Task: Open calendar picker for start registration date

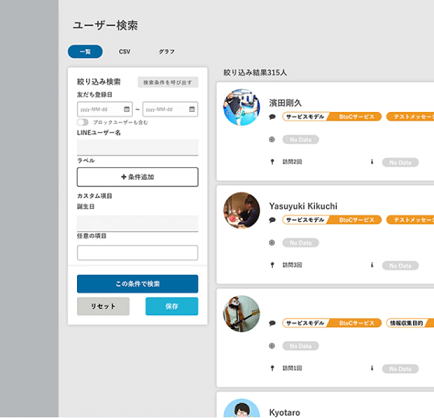Action: (x=127, y=109)
